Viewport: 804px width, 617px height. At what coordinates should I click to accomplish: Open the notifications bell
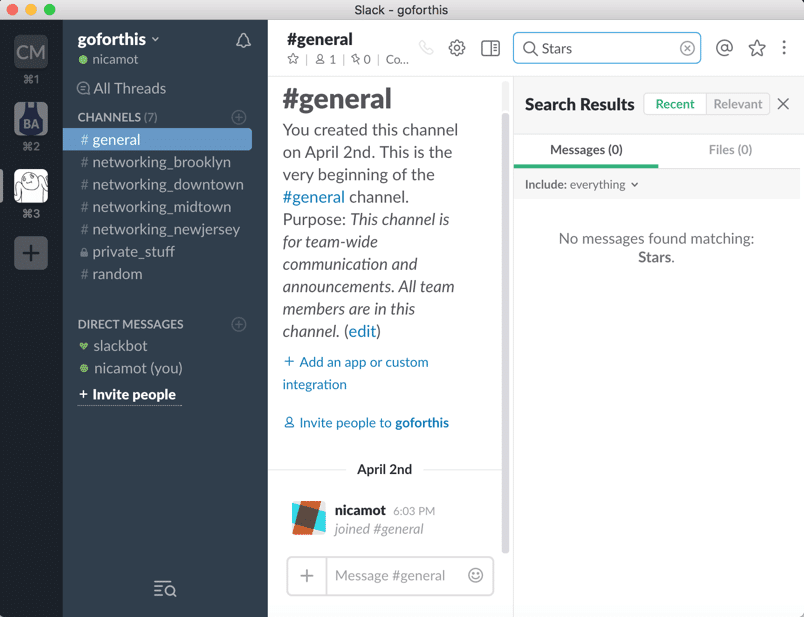coord(243,41)
